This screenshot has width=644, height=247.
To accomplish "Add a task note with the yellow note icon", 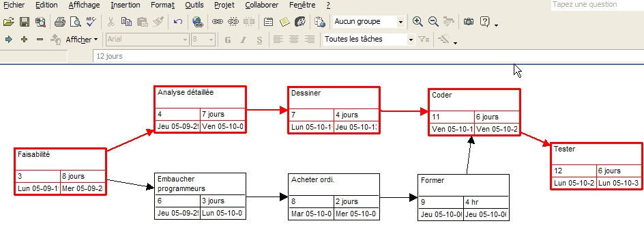I will click(284, 22).
